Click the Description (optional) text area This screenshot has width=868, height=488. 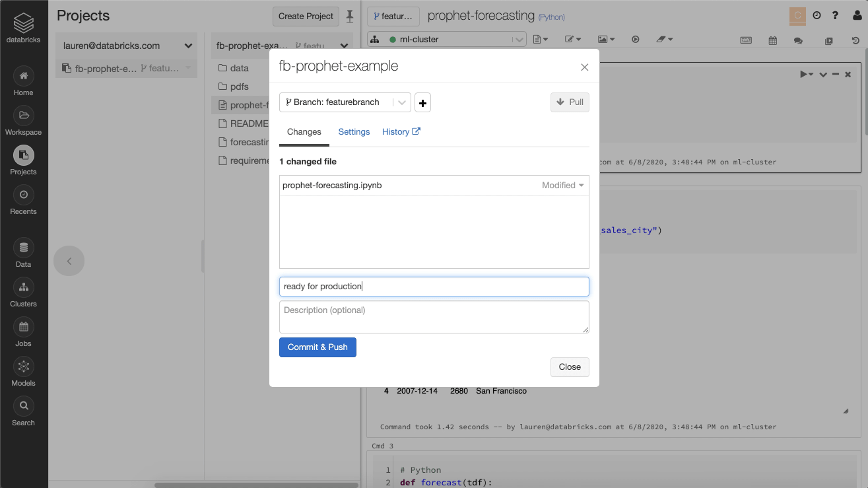pyautogui.click(x=434, y=317)
